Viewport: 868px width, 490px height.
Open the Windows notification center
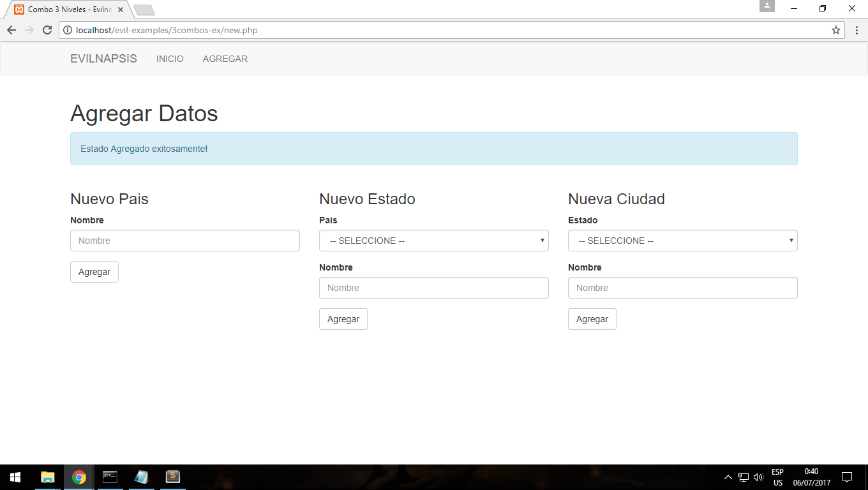(847, 477)
